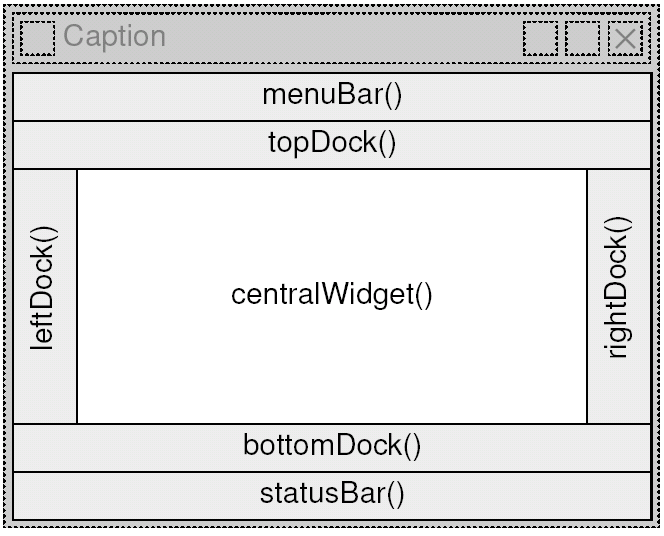Click empty title bar space after Caption
Screen dimensions: 664x536
pyautogui.click(x=343, y=38)
